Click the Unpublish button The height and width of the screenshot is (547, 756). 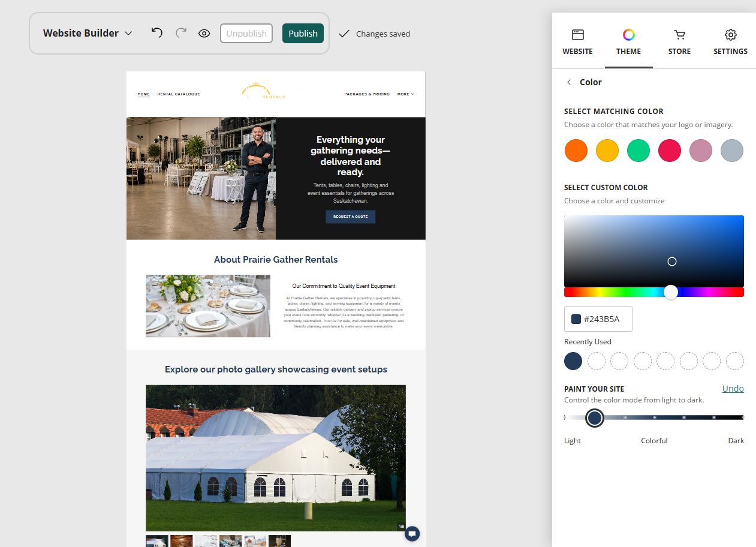coord(246,34)
